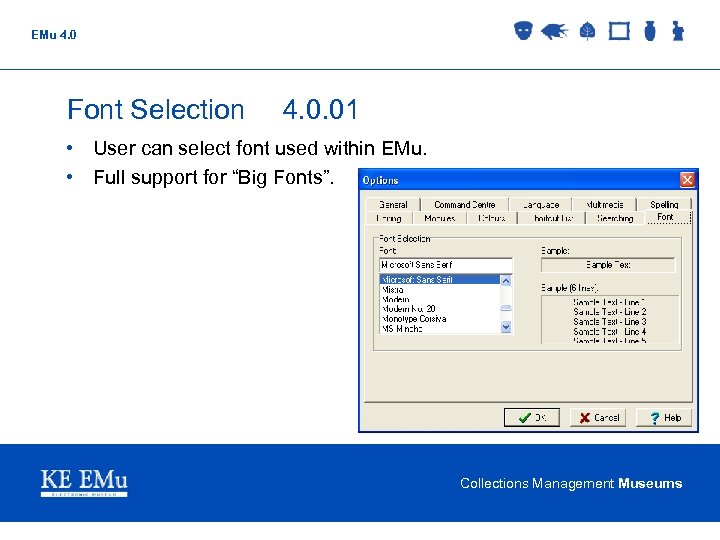
Task: Click font list scroll down arrow
Action: (x=506, y=327)
